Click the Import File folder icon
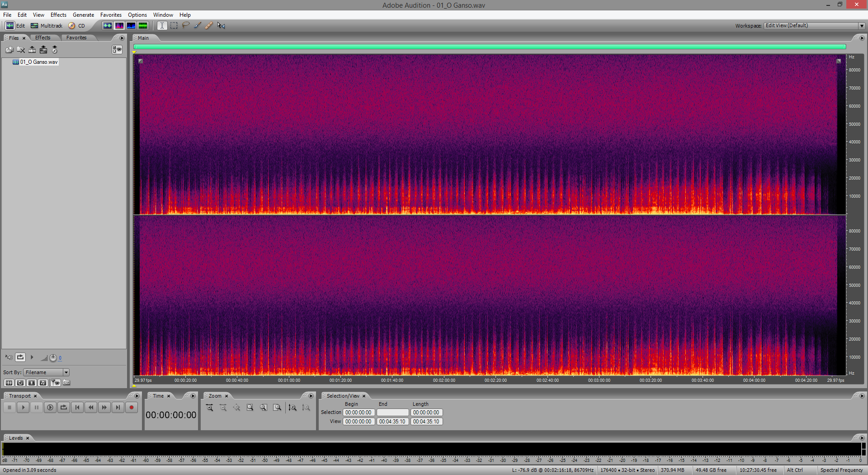 coord(9,50)
